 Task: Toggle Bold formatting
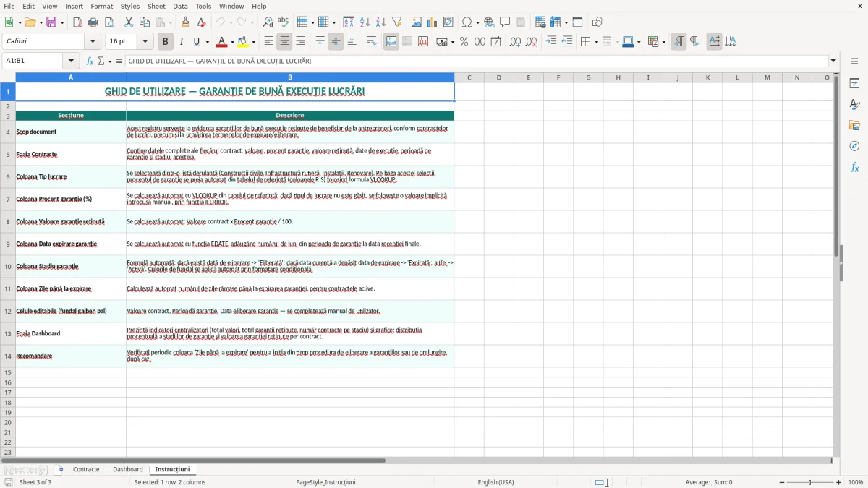[165, 42]
